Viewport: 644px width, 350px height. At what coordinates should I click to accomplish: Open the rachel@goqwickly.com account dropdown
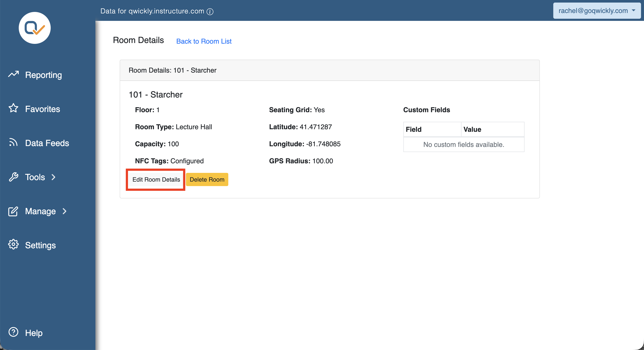pyautogui.click(x=597, y=11)
